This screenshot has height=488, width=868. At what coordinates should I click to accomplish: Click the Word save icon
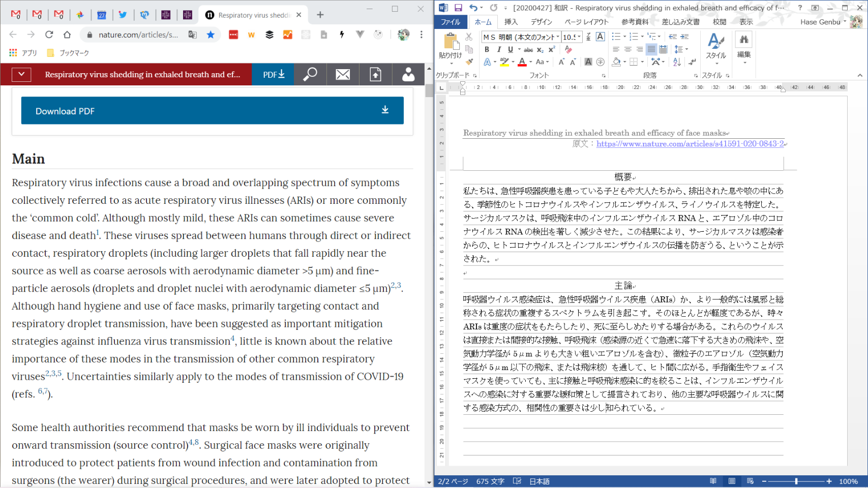pyautogui.click(x=458, y=8)
